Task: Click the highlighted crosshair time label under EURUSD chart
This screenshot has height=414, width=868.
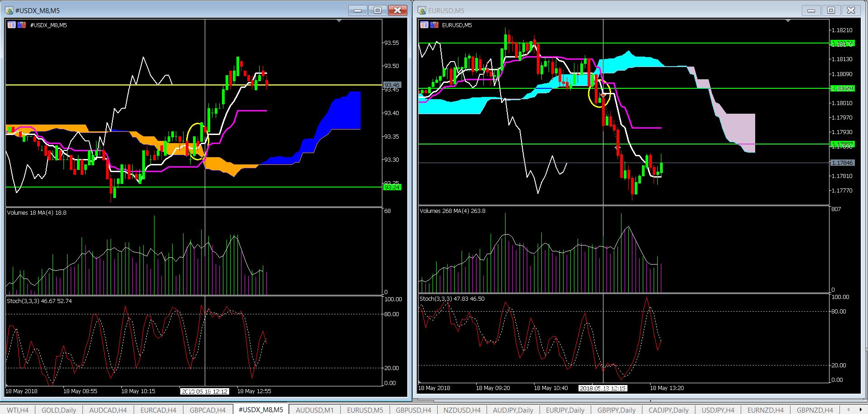Action: click(x=603, y=388)
